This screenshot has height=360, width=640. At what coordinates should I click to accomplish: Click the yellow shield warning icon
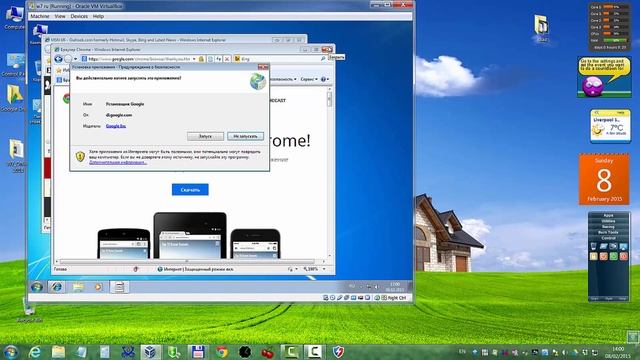[80, 156]
